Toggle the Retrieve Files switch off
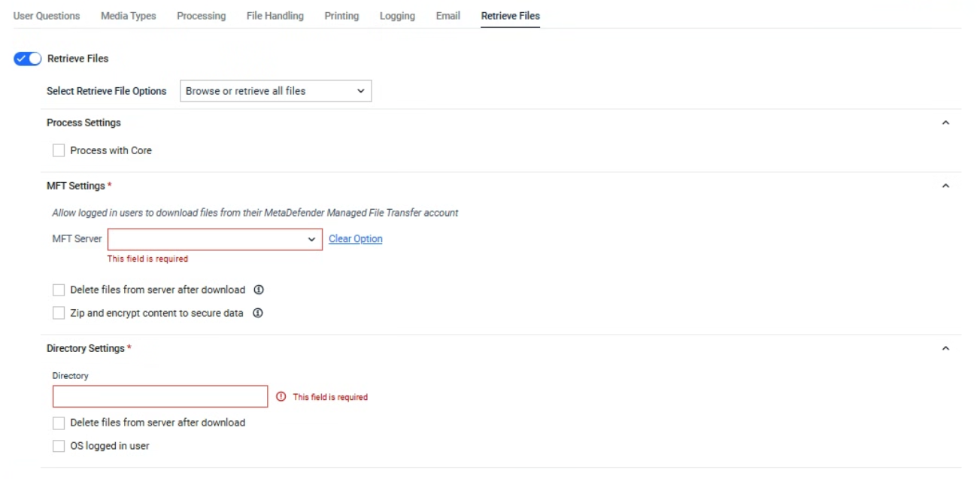Screen dimensions: 980x479 (x=28, y=59)
